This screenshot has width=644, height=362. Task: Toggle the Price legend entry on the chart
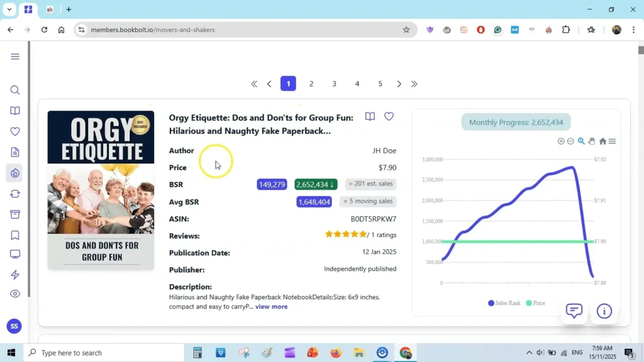[x=536, y=302]
